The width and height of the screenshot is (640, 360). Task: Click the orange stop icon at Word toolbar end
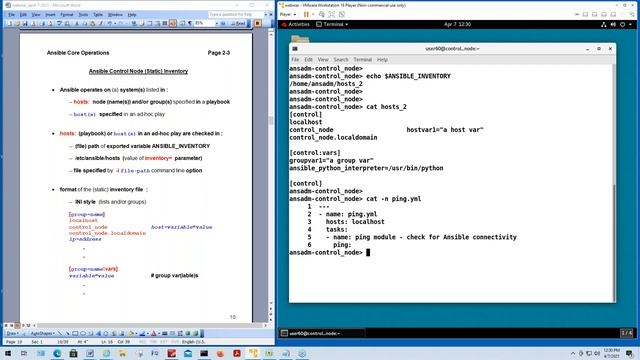[x=258, y=24]
